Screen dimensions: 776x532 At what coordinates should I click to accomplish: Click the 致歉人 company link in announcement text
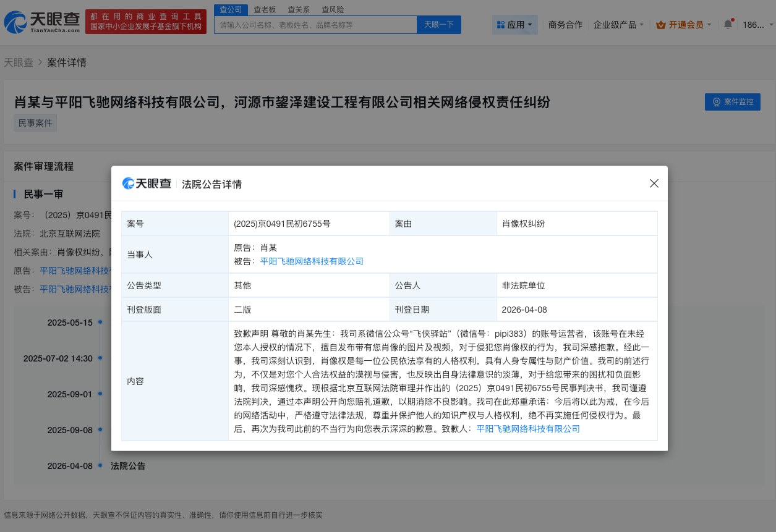click(x=529, y=429)
